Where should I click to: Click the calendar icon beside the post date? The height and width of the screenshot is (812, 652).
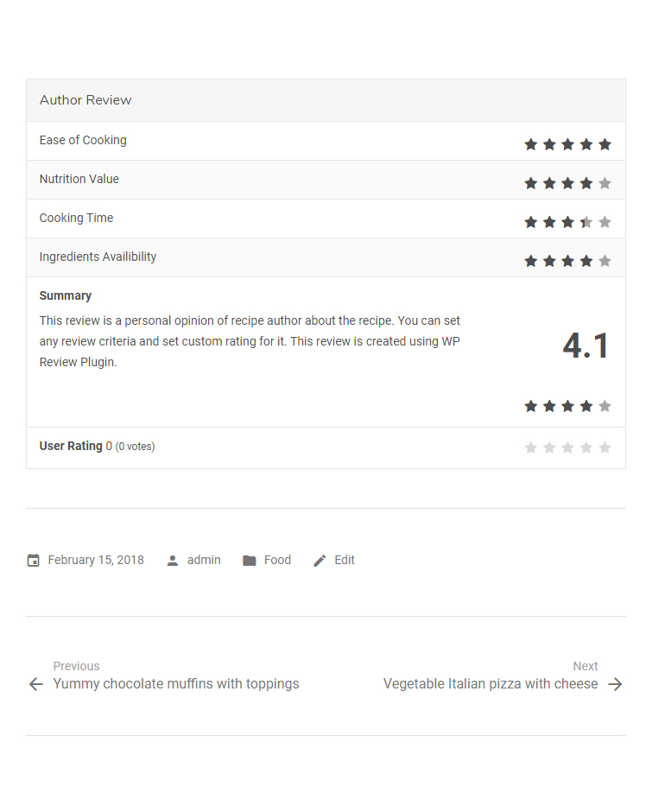point(33,561)
